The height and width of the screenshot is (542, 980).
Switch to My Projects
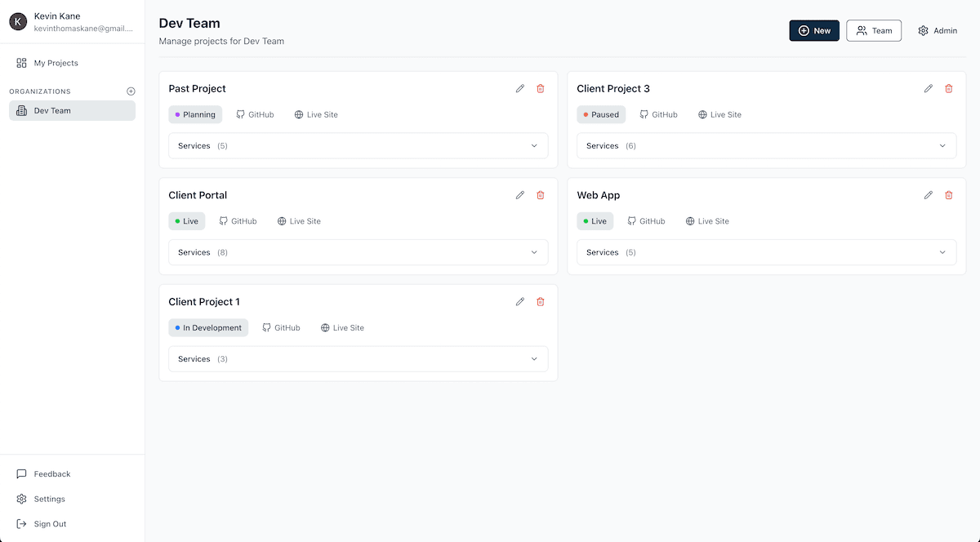point(55,63)
